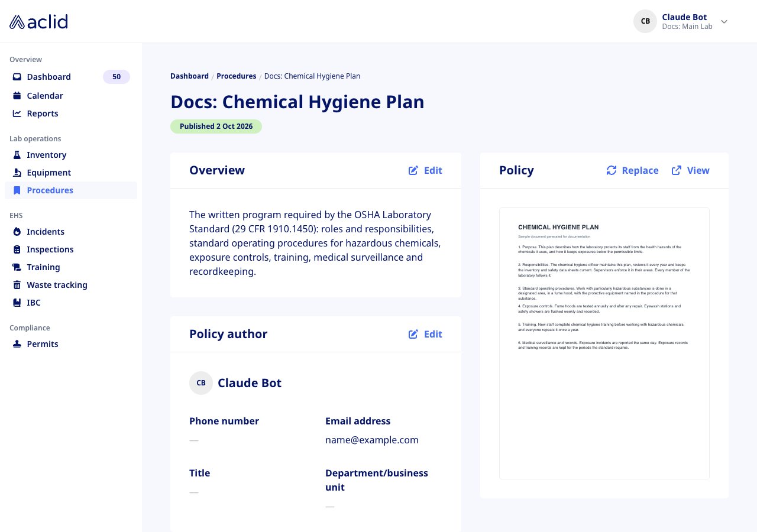Viewport: 757px width, 532px height.
Task: Click the Dashboard inbox icon in sidebar
Action: pos(17,77)
